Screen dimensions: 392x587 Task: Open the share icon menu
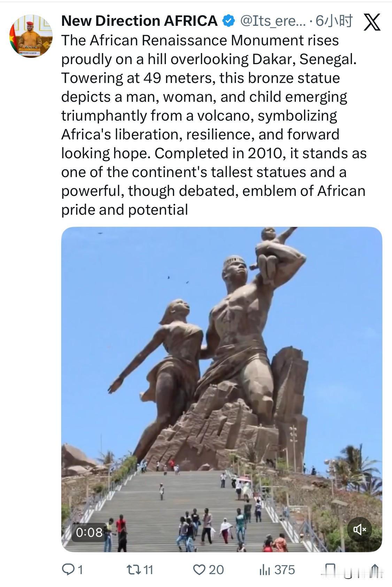[x=374, y=570]
